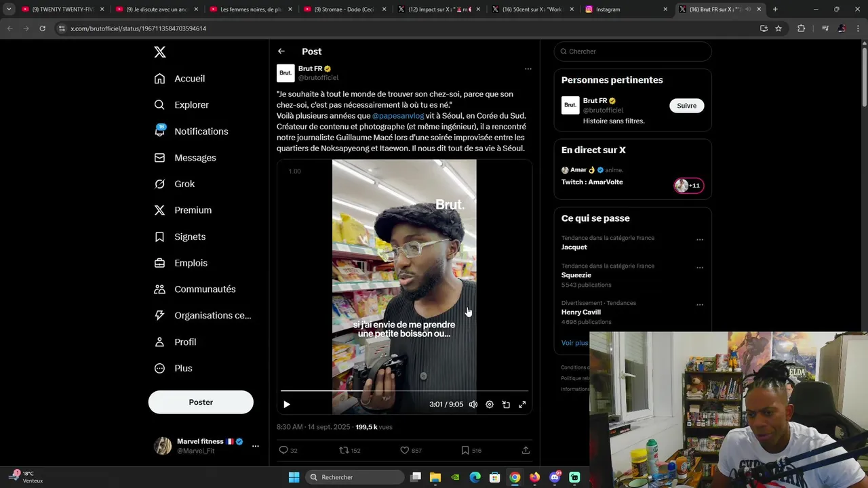Open Chrome from taskbar
This screenshot has height=488, width=868.
pyautogui.click(x=515, y=477)
